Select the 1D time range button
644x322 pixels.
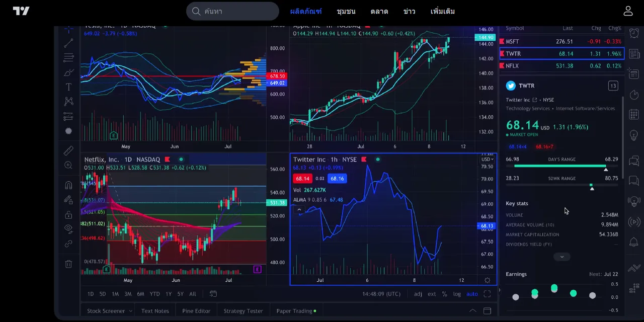[x=91, y=294]
